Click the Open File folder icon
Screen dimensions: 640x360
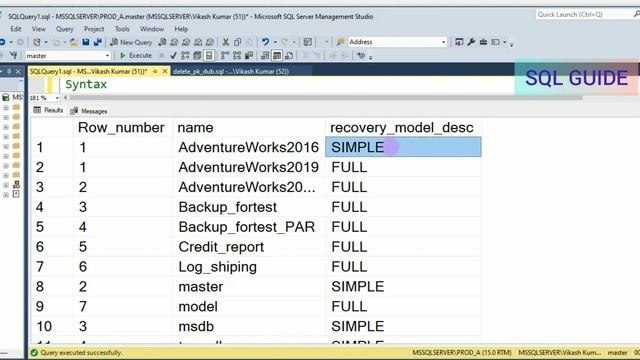[74, 42]
